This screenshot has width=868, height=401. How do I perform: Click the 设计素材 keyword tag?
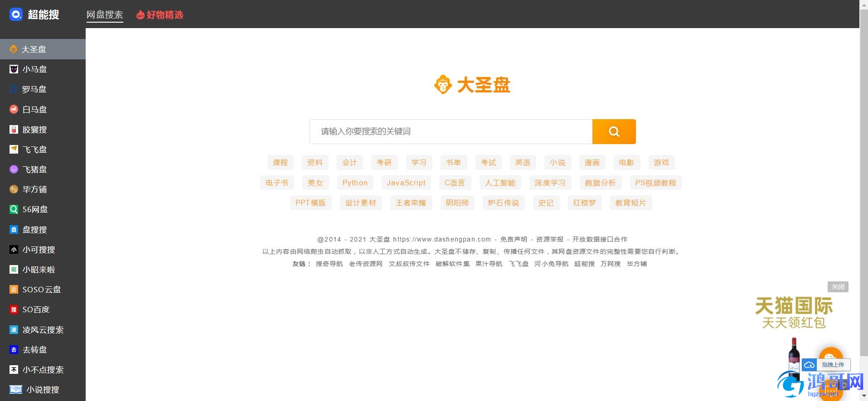tap(361, 203)
